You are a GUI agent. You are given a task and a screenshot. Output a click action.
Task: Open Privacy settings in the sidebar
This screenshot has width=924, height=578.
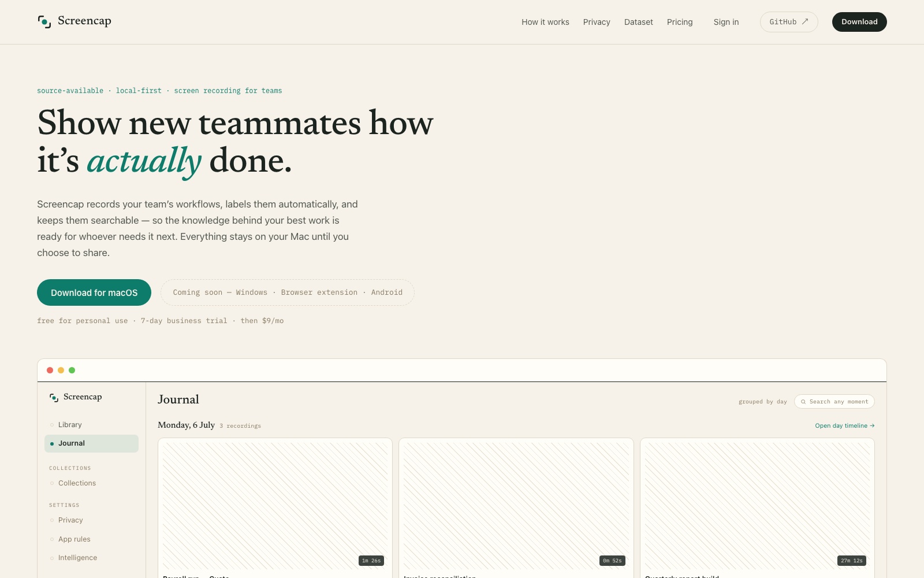[91, 520]
